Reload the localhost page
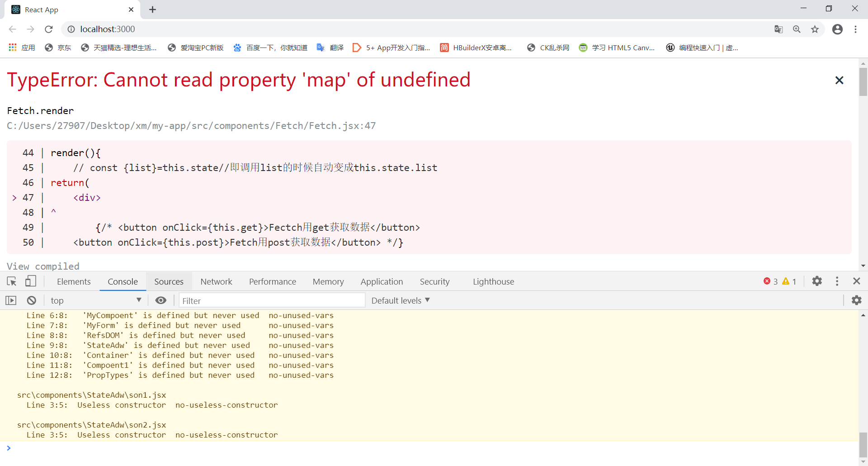The image size is (868, 466). 49,29
